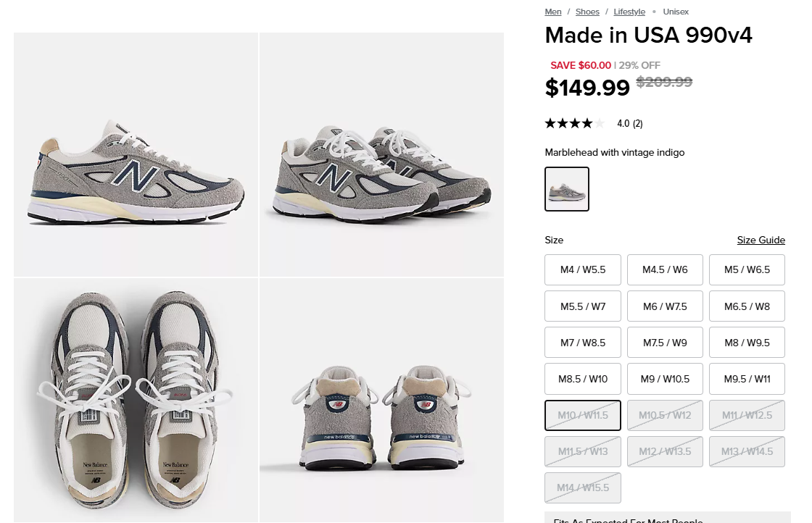Pick size M8 / W9.5
Screen dimensions: 812x523
pos(747,343)
